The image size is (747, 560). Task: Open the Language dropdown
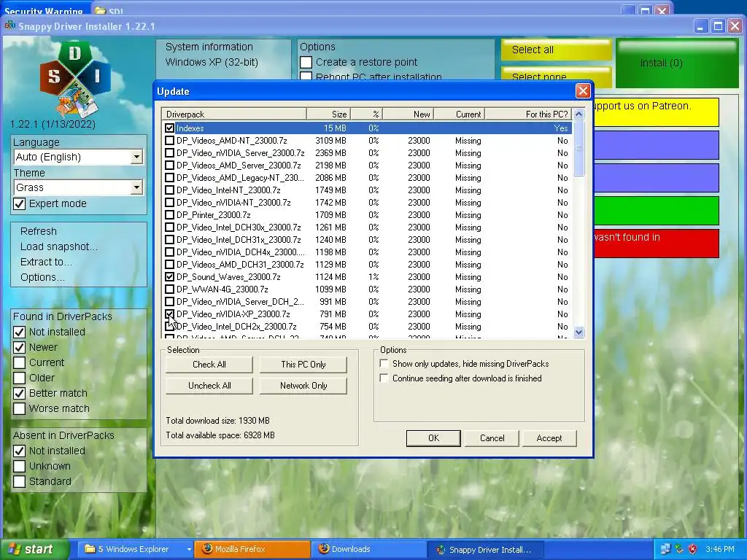pos(136,157)
